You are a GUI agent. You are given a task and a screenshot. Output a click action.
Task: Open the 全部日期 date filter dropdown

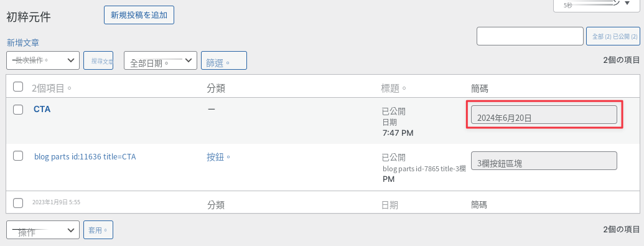tap(161, 60)
